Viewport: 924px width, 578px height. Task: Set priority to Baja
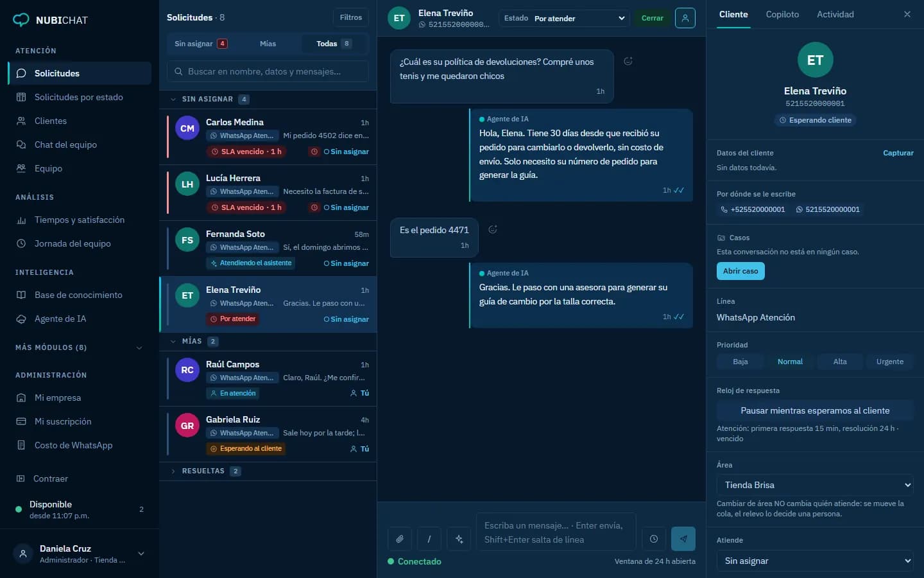[x=740, y=362]
